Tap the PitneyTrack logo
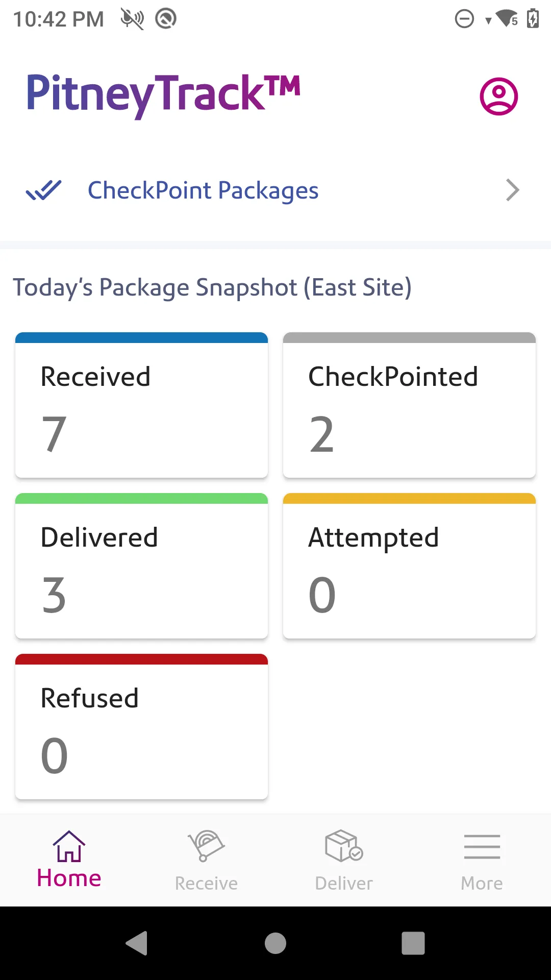551x980 pixels. click(x=163, y=94)
